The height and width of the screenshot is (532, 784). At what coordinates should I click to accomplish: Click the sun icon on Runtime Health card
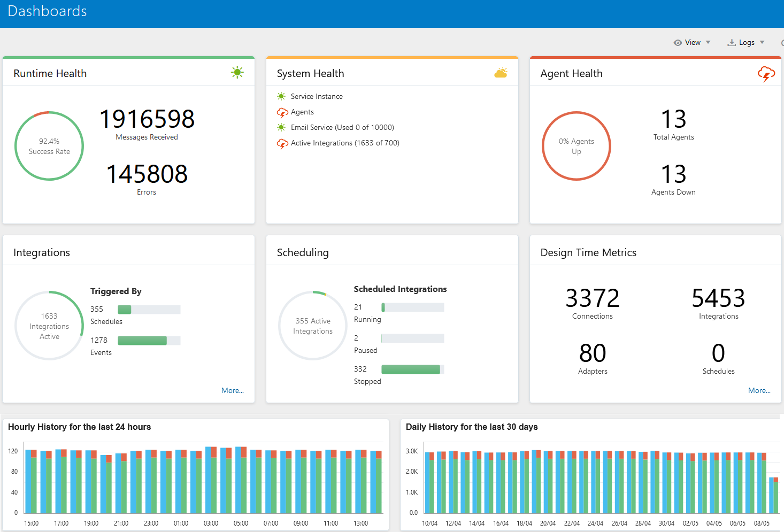click(x=237, y=72)
